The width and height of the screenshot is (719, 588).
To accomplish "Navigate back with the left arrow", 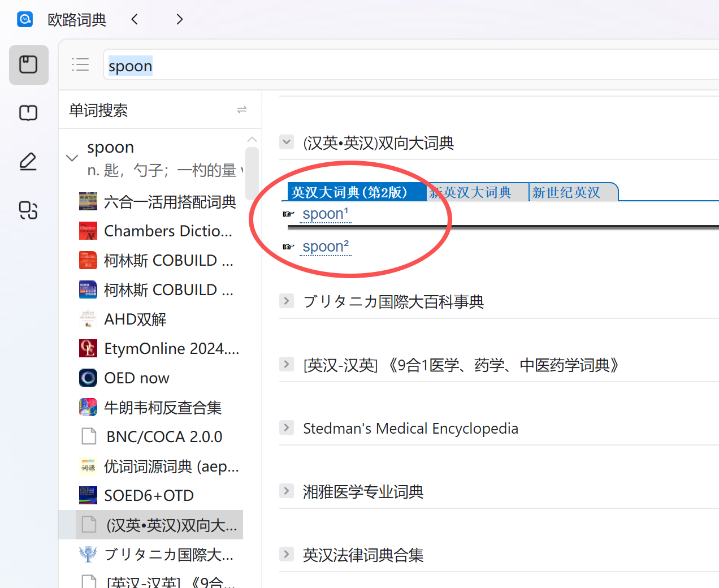I will pos(135,19).
